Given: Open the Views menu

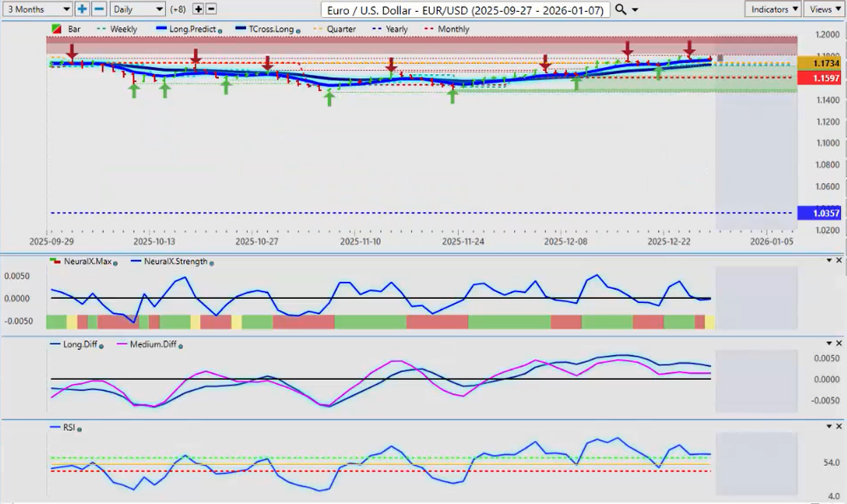Looking at the screenshot, I should [822, 9].
